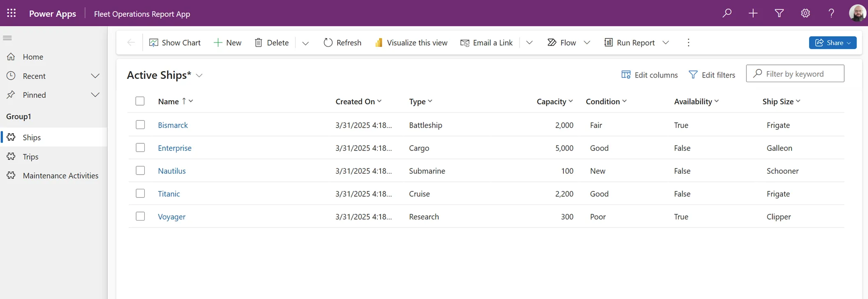
Task: Check the Titanic row checkbox
Action: [x=140, y=193]
